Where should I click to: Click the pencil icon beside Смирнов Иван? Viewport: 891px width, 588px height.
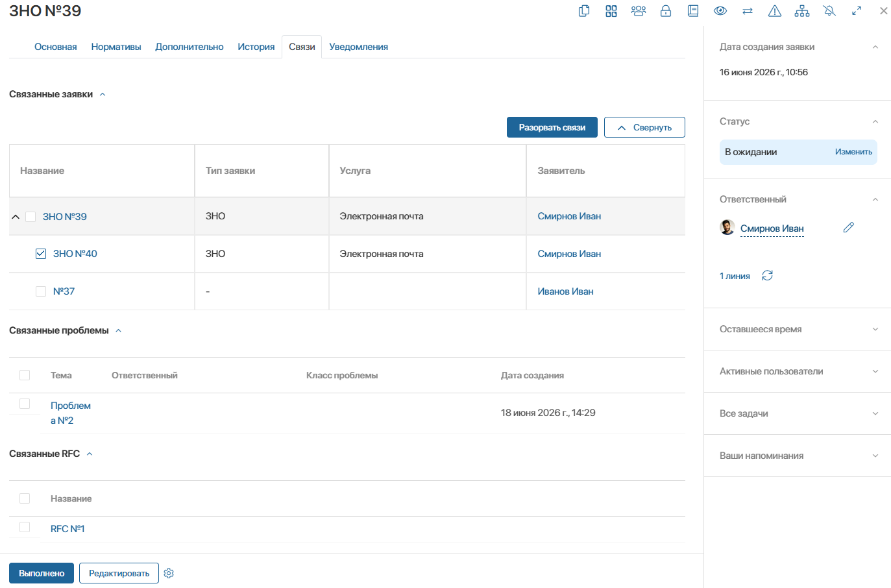pos(849,227)
